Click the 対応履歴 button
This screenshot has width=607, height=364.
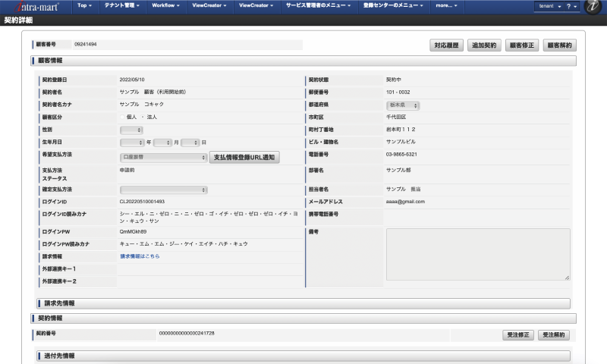[446, 45]
